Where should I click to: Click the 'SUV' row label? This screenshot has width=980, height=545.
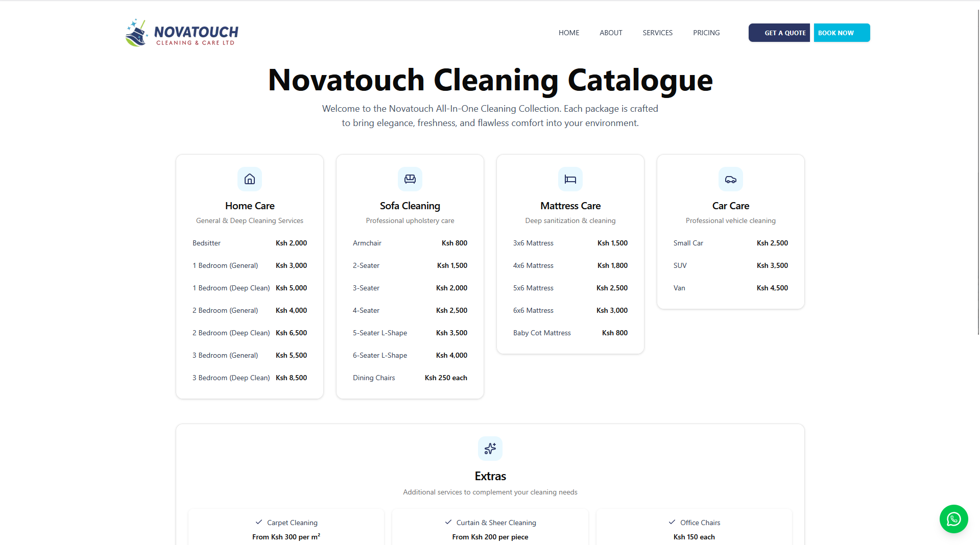click(x=680, y=265)
